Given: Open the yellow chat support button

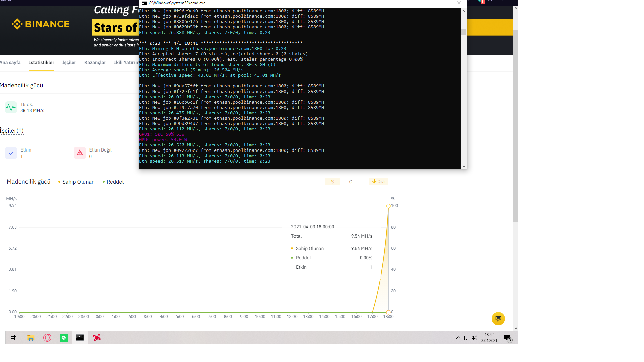Looking at the screenshot, I should click(498, 319).
